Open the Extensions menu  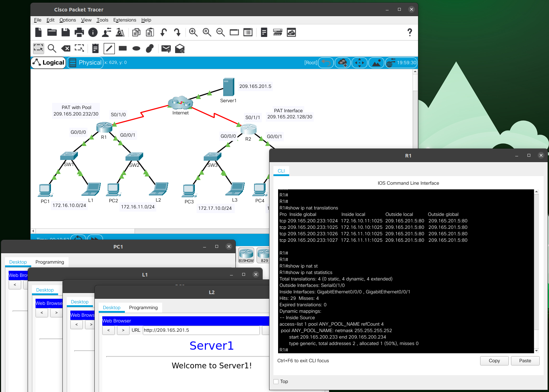point(125,20)
